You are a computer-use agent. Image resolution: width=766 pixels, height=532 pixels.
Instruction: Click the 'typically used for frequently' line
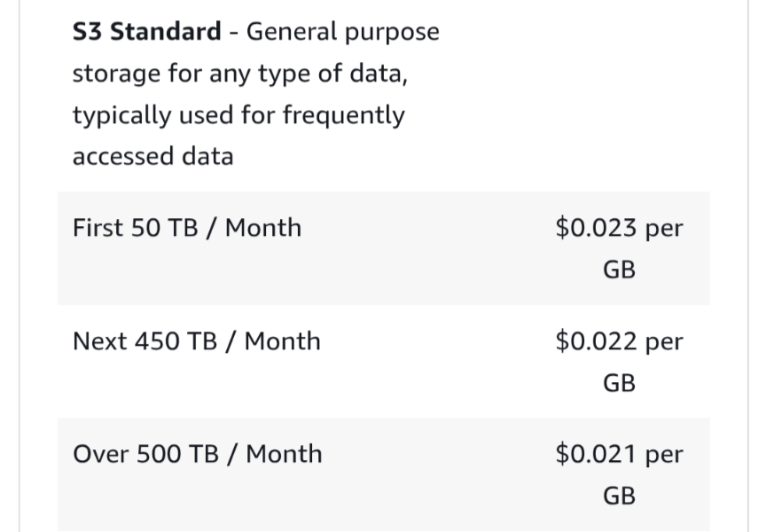click(238, 116)
